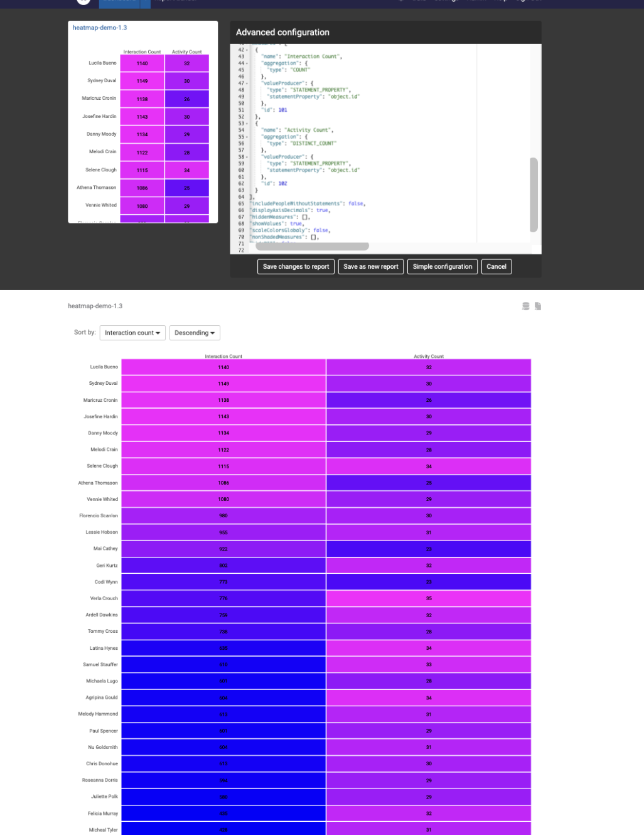This screenshot has width=644, height=835.
Task: Click the "id": 101 line in editor
Action: (x=274, y=110)
